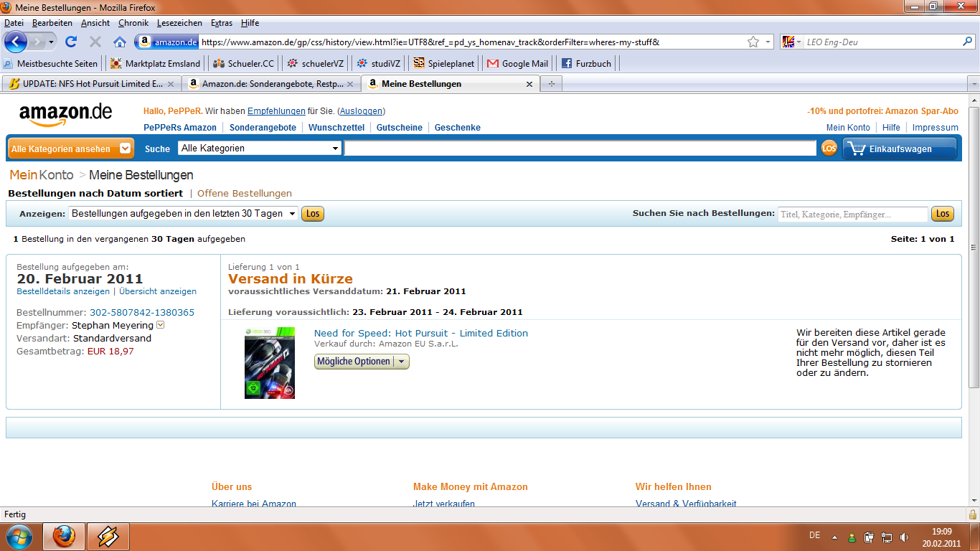Open the order time period dropdown
Screen dimensions: 980x551
(x=183, y=213)
